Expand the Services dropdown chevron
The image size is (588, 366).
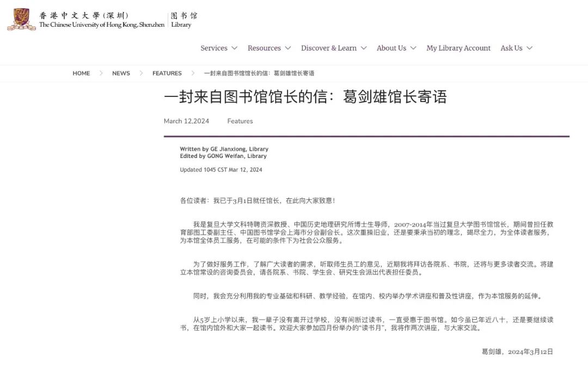(235, 48)
